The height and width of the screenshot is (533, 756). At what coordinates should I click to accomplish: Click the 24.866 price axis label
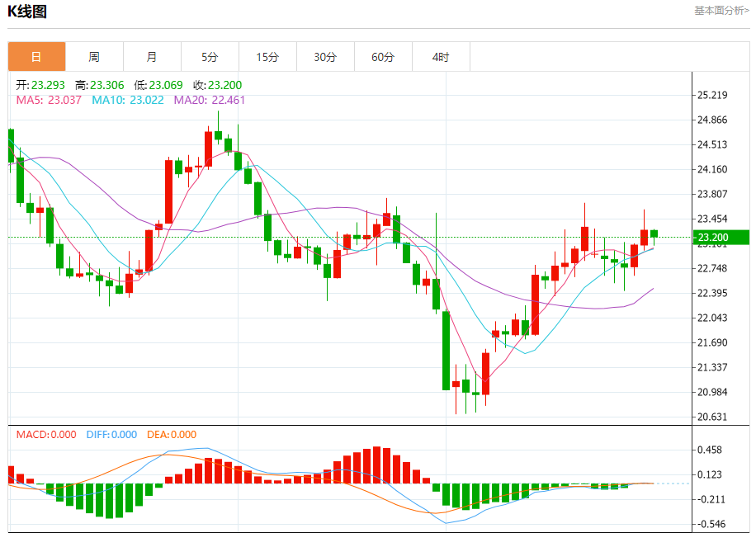pos(712,120)
